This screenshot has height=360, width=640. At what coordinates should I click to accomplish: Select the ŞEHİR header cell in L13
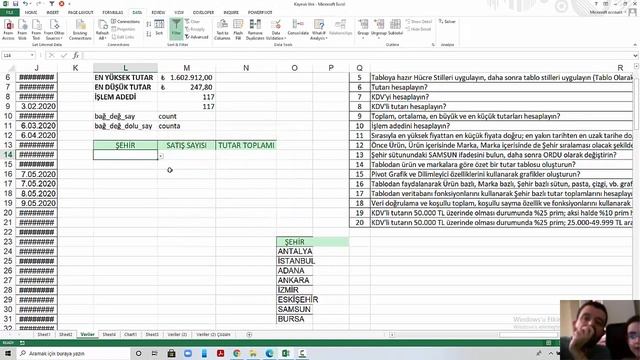coord(125,145)
